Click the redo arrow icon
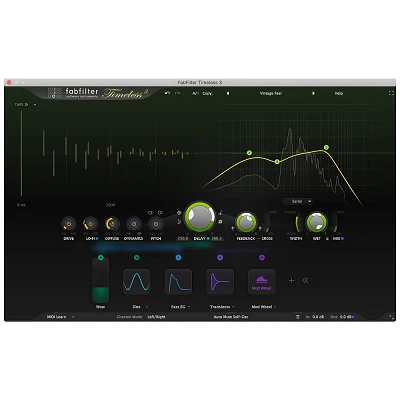Screen dimensions: 400x400 click(177, 93)
